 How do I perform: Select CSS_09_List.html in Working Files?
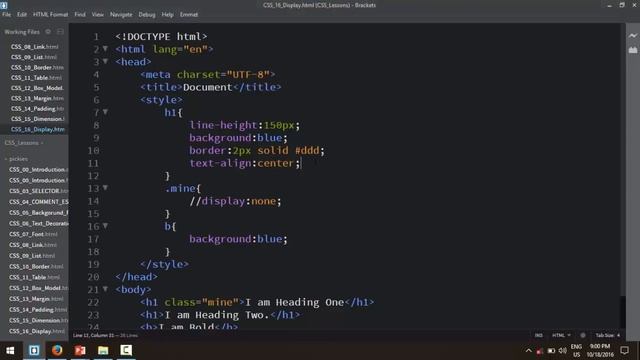(x=34, y=57)
